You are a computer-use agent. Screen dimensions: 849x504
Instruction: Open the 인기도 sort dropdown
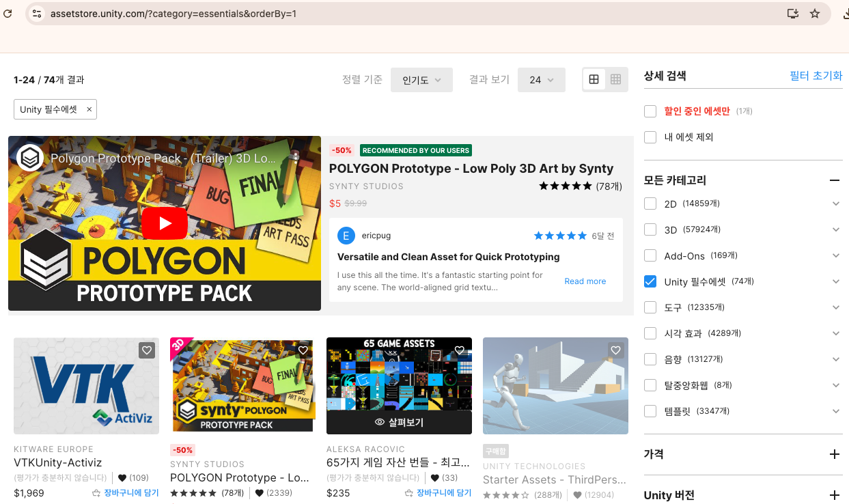[421, 80]
